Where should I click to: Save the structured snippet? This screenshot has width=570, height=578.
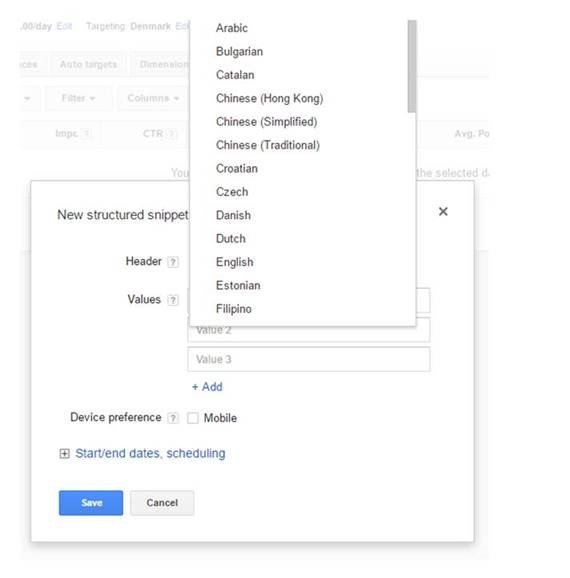pyautogui.click(x=91, y=503)
